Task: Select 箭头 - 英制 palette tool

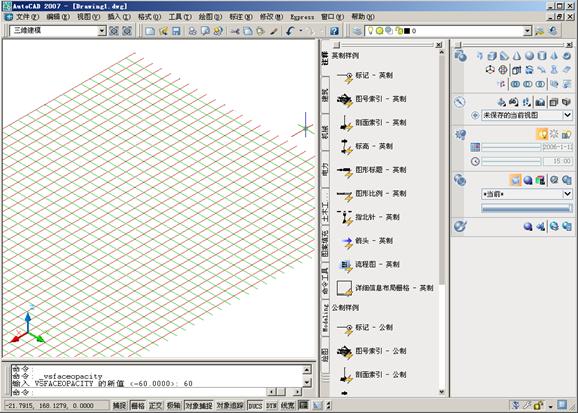Action: [x=365, y=241]
